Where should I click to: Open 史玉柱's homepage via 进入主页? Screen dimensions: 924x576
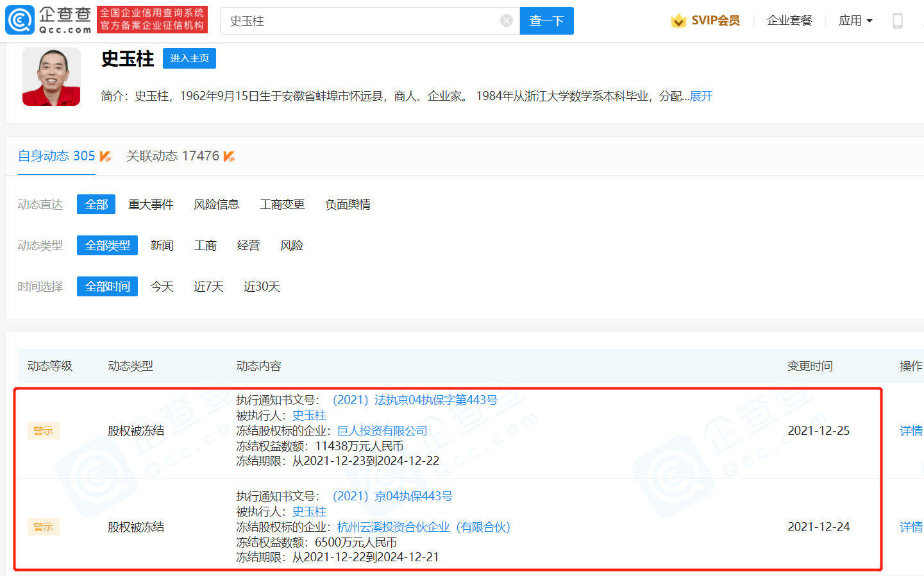tap(189, 58)
